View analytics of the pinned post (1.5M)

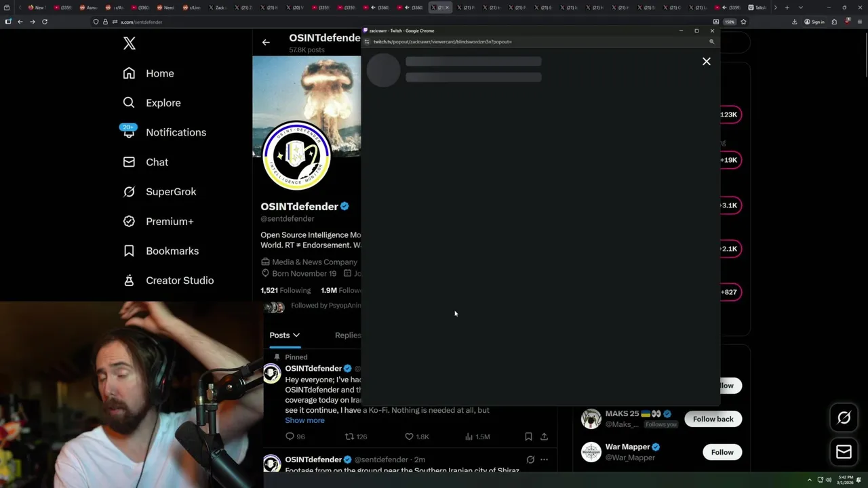coord(477,436)
